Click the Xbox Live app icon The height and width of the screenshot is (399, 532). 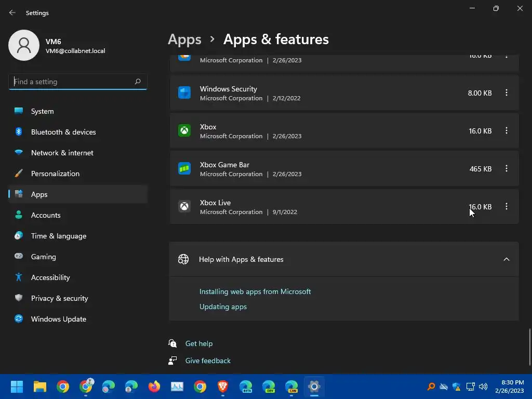coord(184,206)
